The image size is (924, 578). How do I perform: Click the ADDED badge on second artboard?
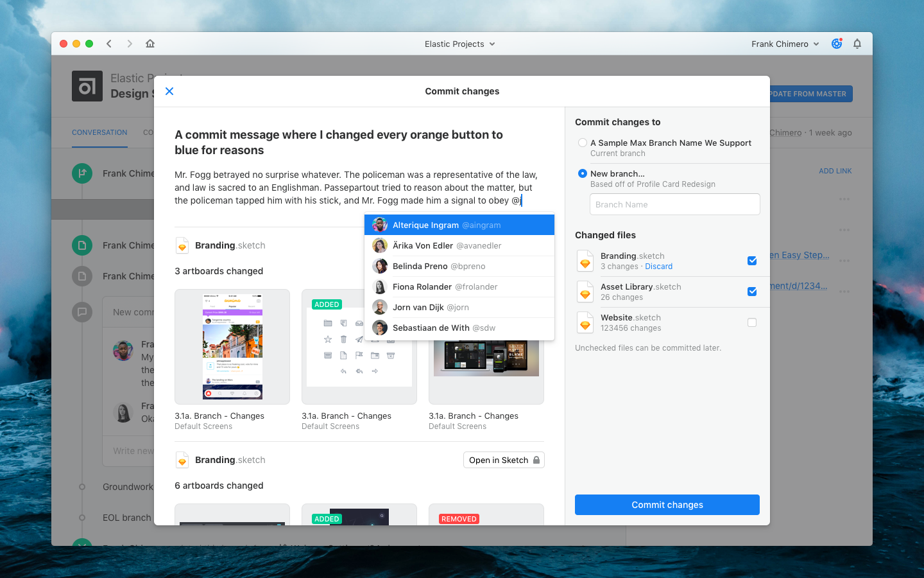[x=327, y=304]
